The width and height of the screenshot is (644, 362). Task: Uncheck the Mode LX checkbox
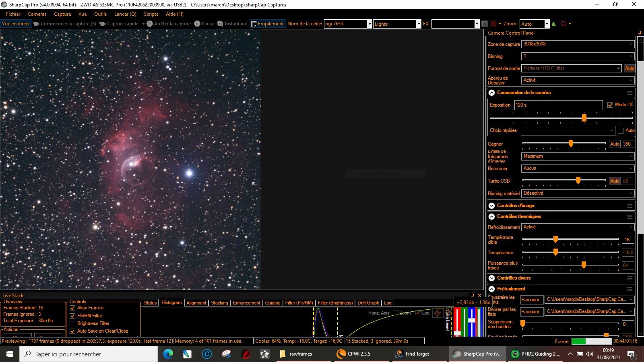[x=610, y=105]
